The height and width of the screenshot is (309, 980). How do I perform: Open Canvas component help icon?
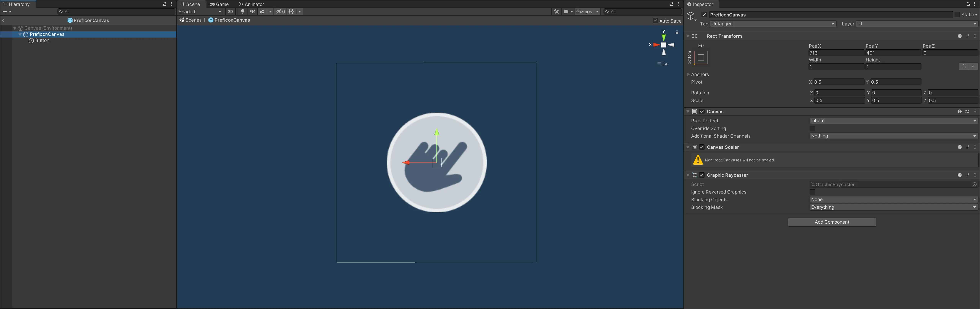960,111
